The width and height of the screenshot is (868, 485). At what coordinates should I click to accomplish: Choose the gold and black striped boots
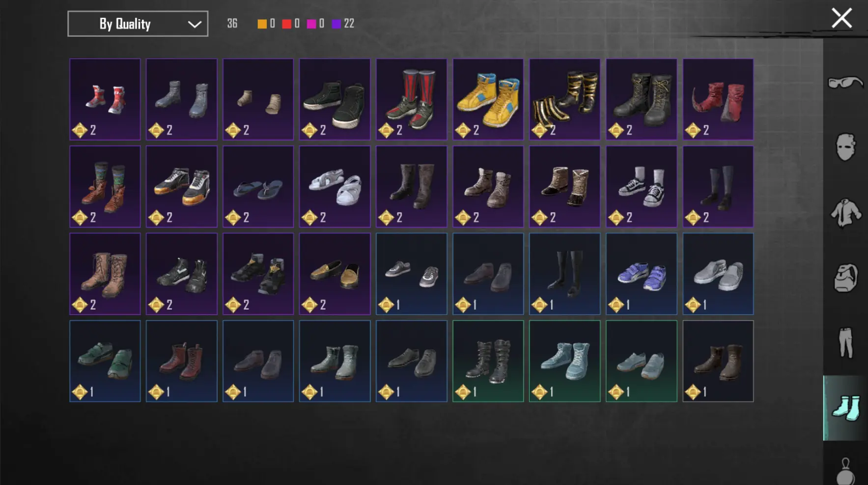click(564, 99)
